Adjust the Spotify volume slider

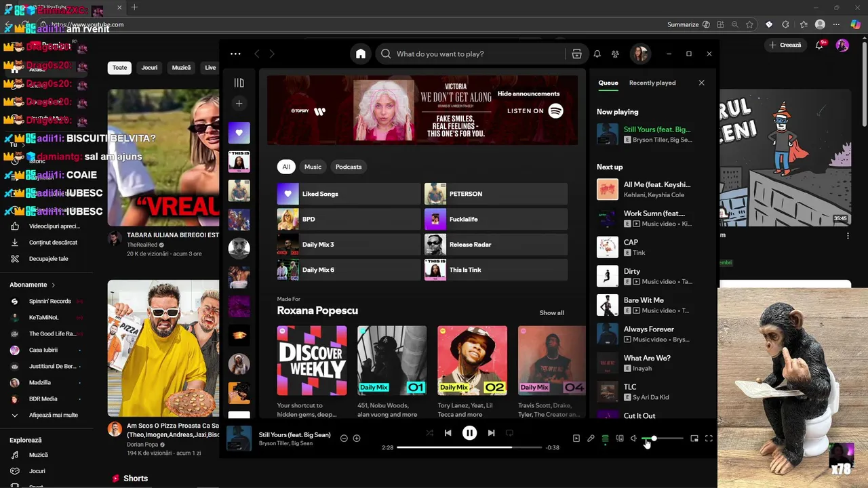tap(663, 439)
